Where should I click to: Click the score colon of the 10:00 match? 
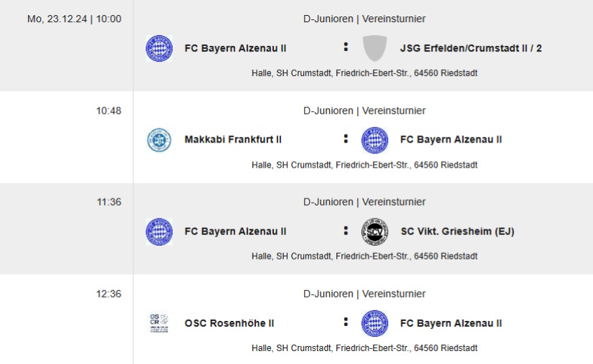point(346,47)
